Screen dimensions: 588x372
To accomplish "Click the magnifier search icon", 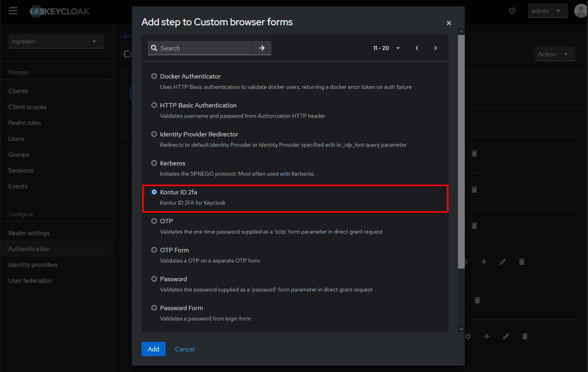I will (154, 48).
